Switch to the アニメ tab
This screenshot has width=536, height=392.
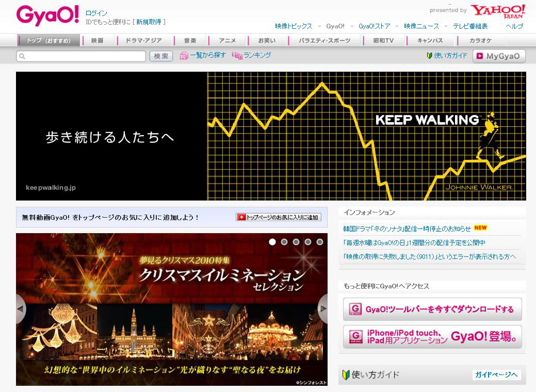228,40
